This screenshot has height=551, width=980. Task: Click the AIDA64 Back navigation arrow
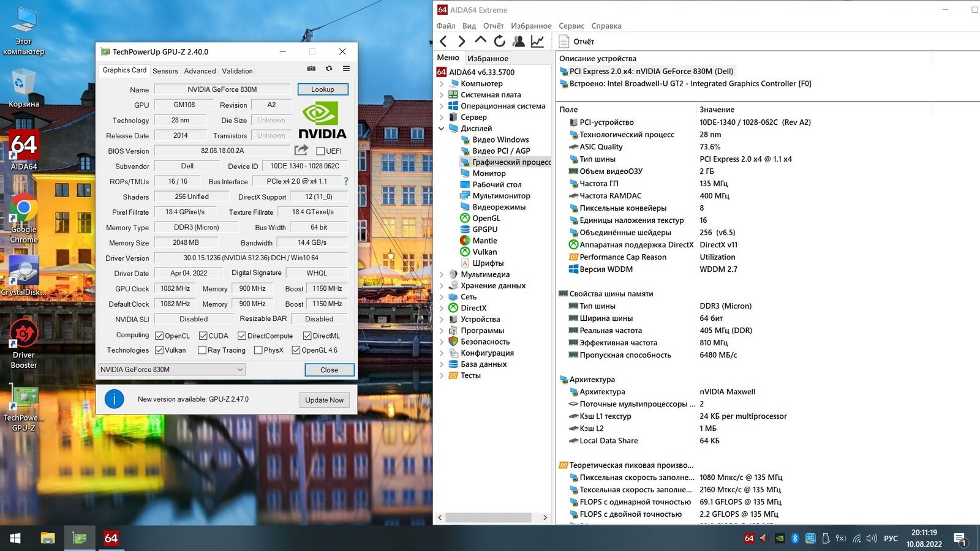tap(443, 41)
